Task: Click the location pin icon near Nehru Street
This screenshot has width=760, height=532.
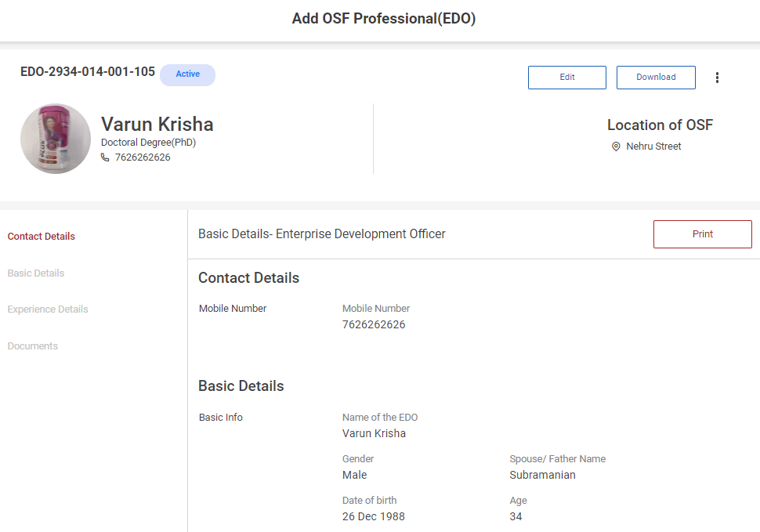Action: click(x=616, y=147)
